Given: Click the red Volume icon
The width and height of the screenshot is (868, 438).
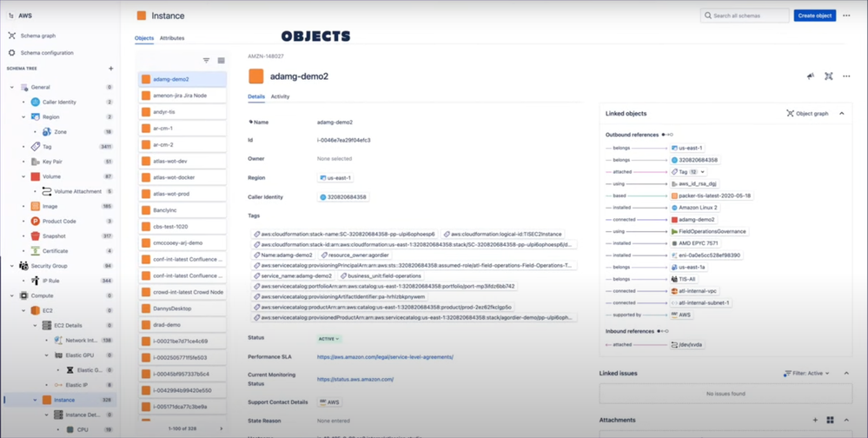Looking at the screenshot, I should pyautogui.click(x=36, y=176).
